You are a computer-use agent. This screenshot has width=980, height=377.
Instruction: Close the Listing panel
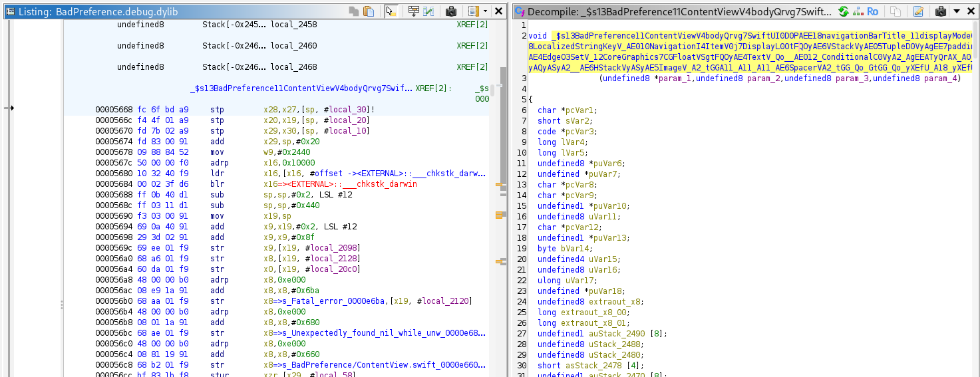pyautogui.click(x=499, y=11)
